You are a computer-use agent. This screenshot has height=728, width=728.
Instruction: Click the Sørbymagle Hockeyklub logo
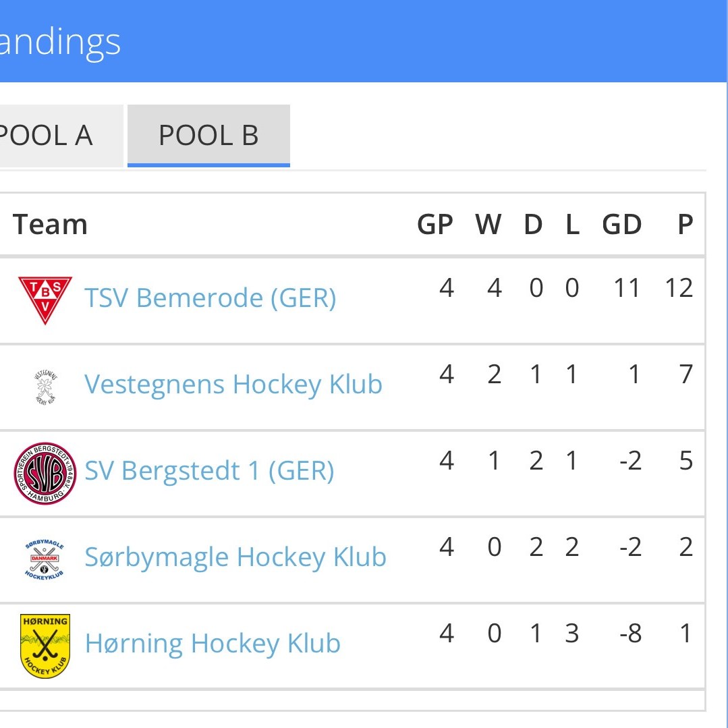pyautogui.click(x=45, y=559)
